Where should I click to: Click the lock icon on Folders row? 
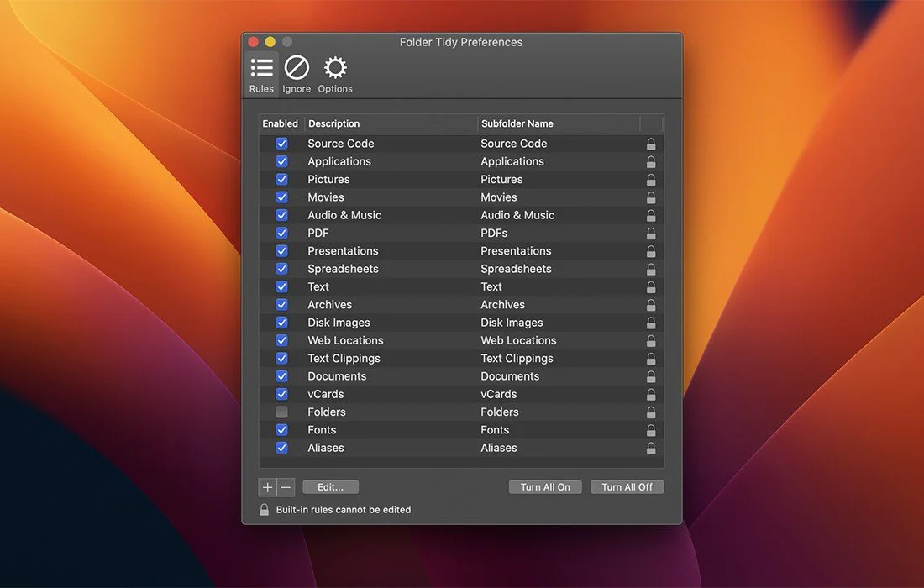651,412
